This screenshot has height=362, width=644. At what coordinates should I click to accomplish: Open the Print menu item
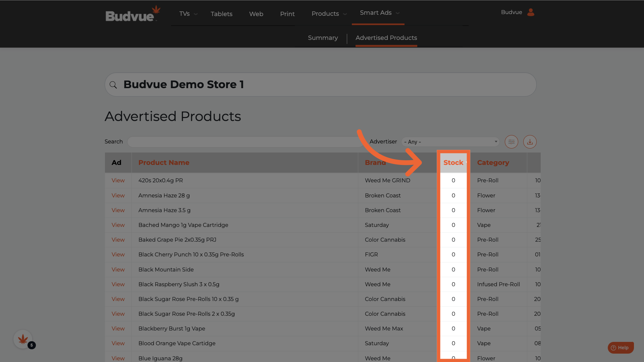click(287, 14)
